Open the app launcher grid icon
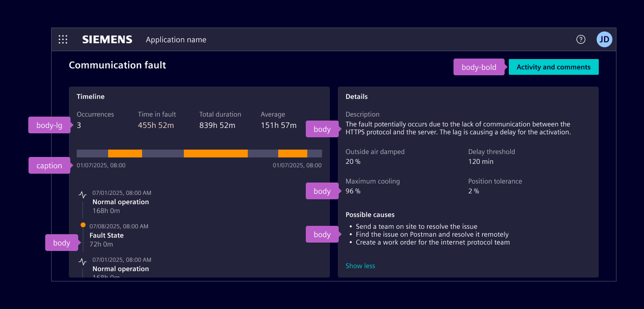644x309 pixels. (x=63, y=40)
